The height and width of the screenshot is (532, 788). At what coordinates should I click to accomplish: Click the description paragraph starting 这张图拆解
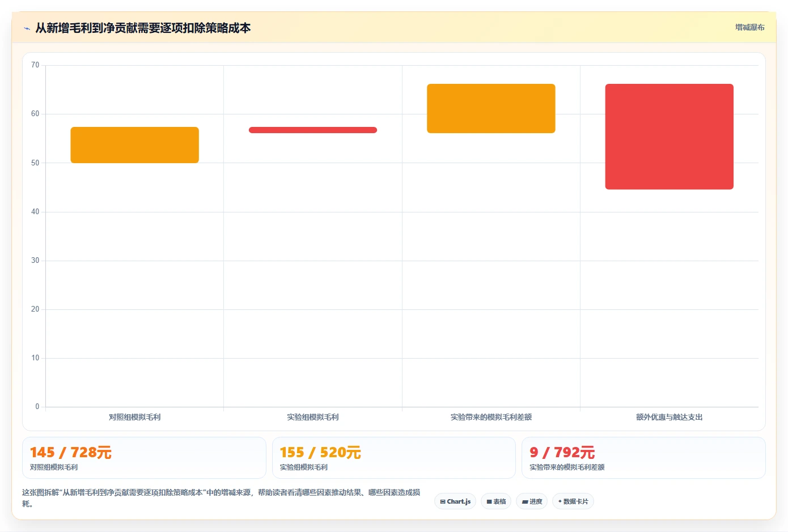click(x=221, y=498)
